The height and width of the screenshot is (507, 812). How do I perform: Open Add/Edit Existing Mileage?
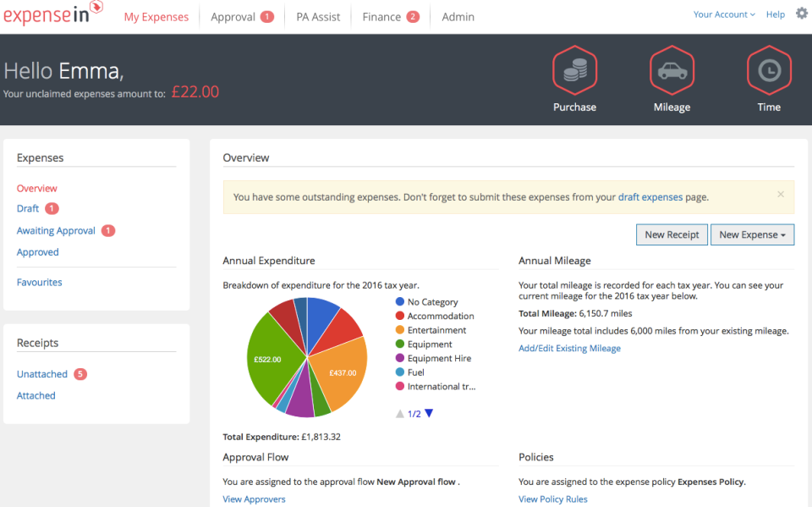[x=568, y=347]
